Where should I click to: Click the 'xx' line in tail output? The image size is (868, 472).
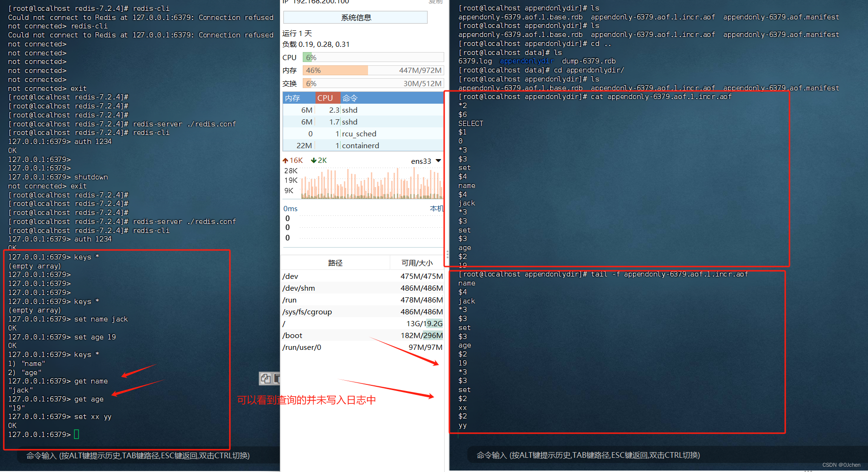pos(462,408)
